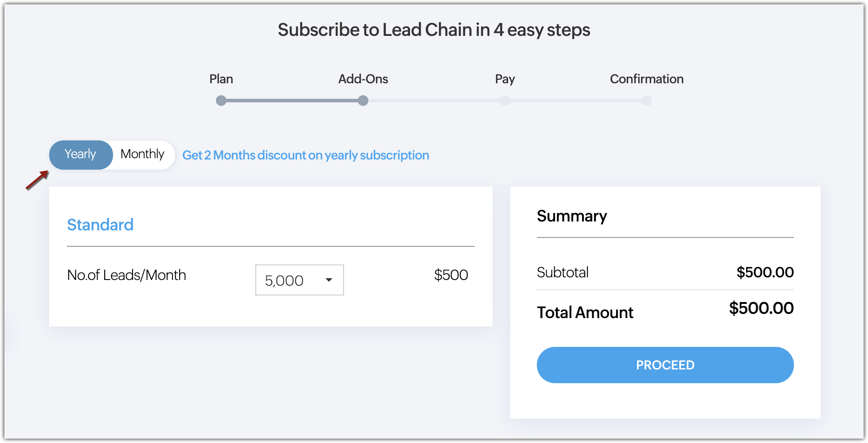The image size is (868, 443).
Task: Click the $500 plan price
Action: [x=451, y=275]
